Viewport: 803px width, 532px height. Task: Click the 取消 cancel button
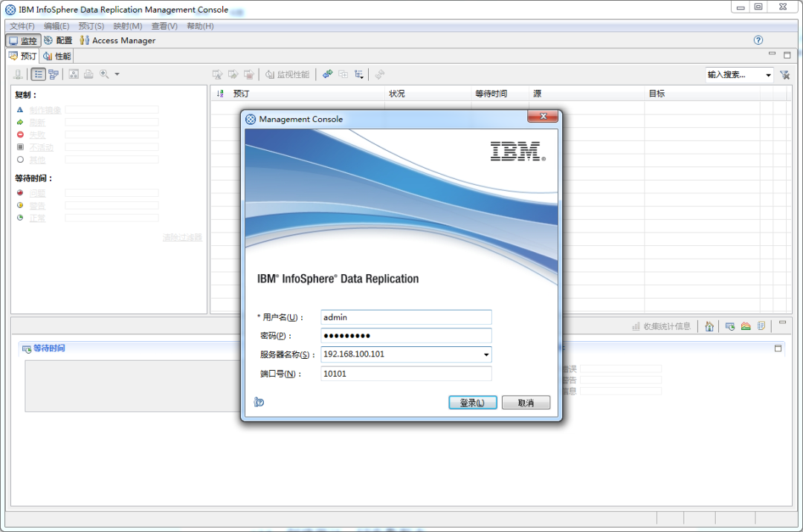tap(526, 403)
